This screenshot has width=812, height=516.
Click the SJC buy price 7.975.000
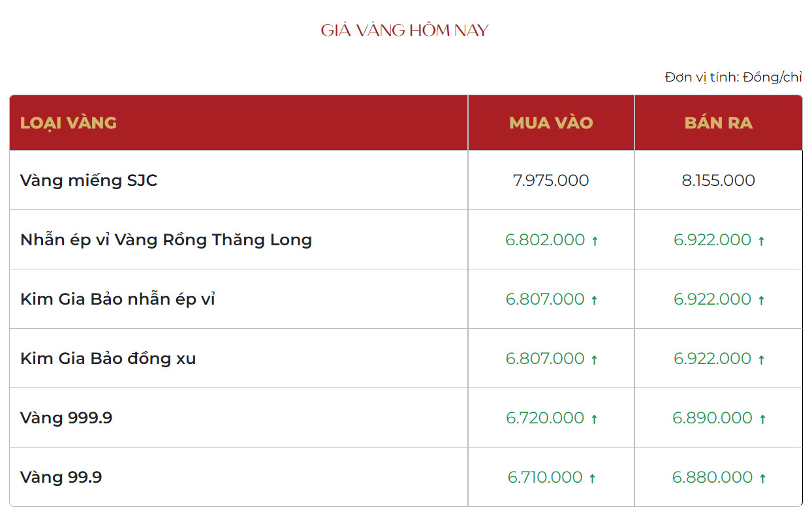[x=551, y=181]
